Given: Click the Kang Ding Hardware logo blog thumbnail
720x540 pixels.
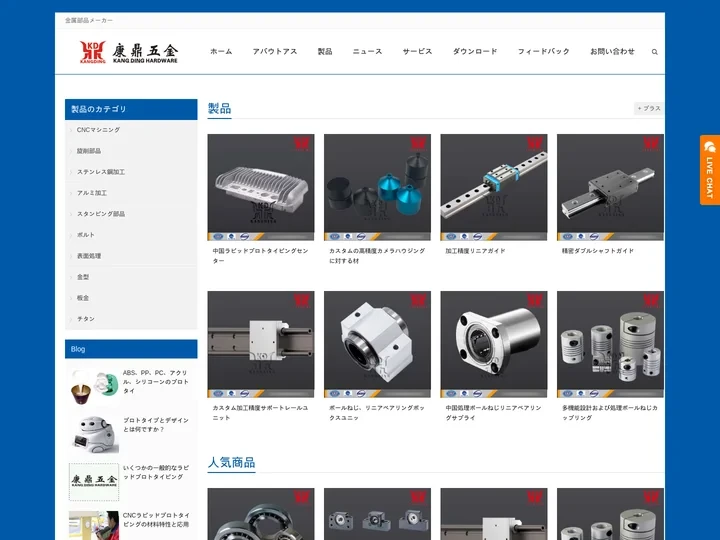Looking at the screenshot, I should [x=94, y=482].
